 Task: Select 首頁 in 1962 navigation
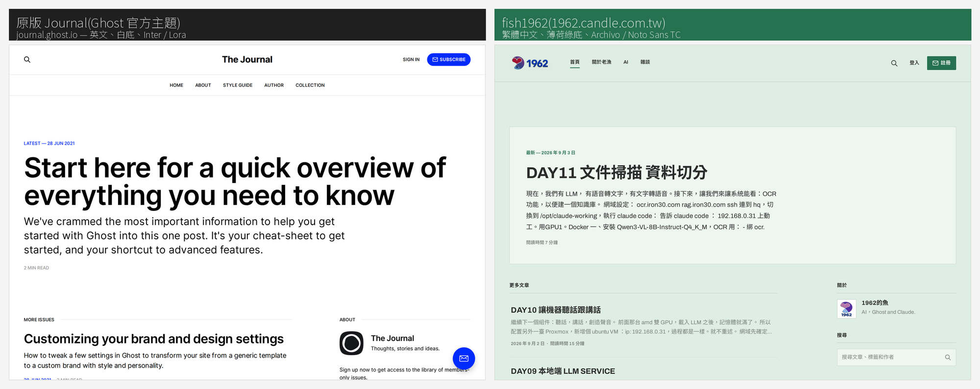click(575, 62)
